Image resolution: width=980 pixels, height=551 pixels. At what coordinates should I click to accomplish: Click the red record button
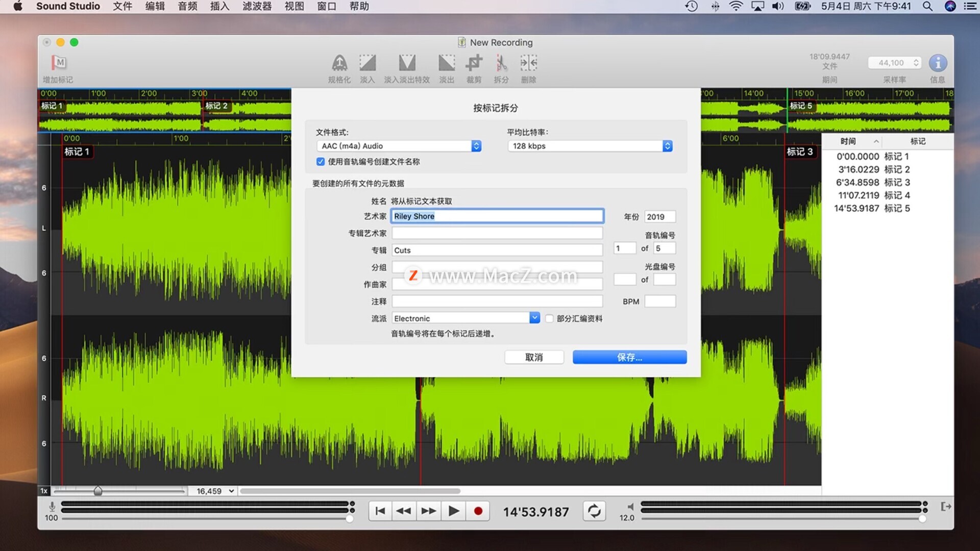[x=478, y=511]
